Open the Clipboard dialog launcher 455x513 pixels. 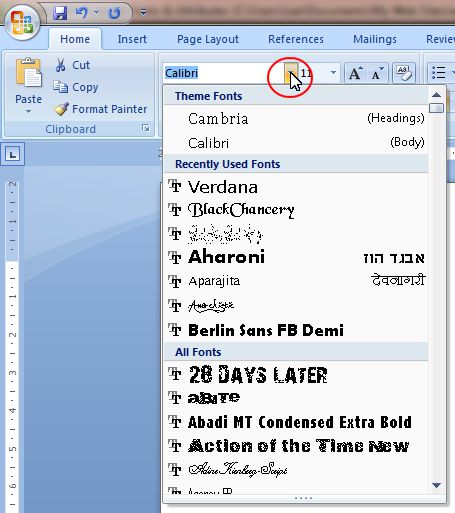(146, 128)
